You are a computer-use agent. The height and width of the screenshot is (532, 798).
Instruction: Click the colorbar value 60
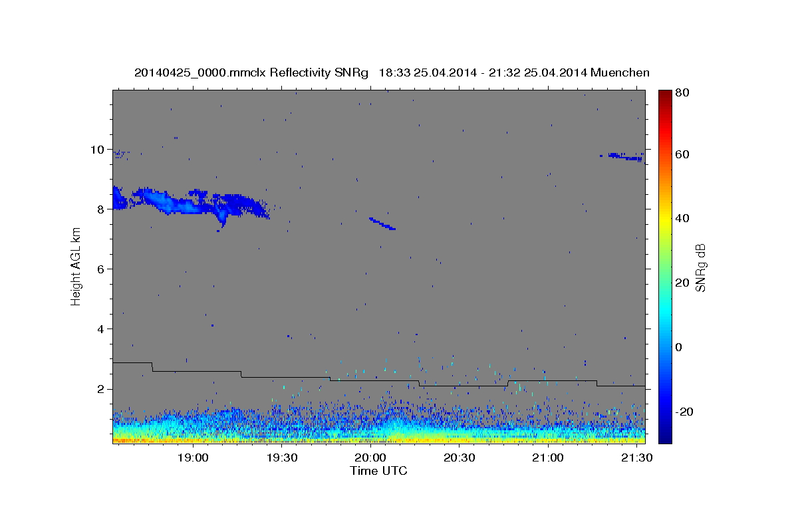682,154
